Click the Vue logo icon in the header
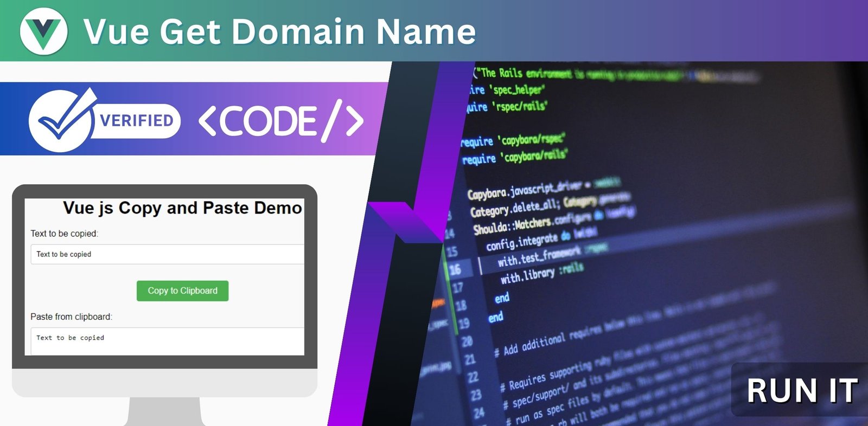This screenshot has width=868, height=426. click(44, 31)
